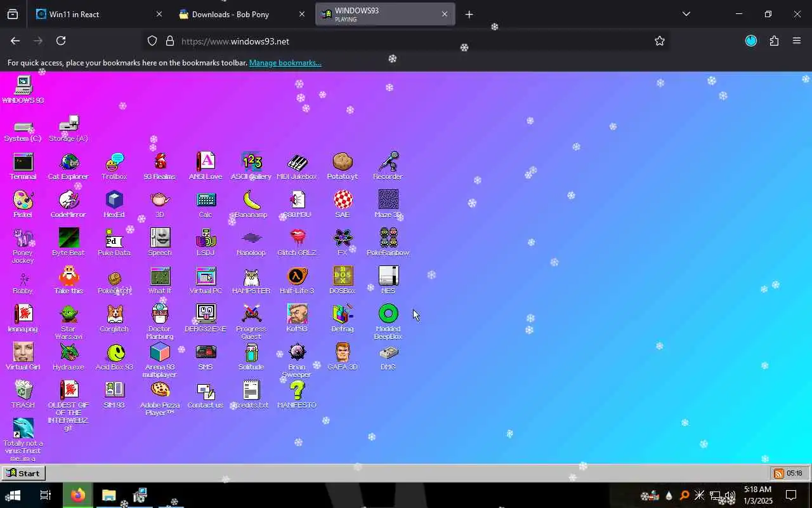Open the HexEd cube icon

click(114, 204)
